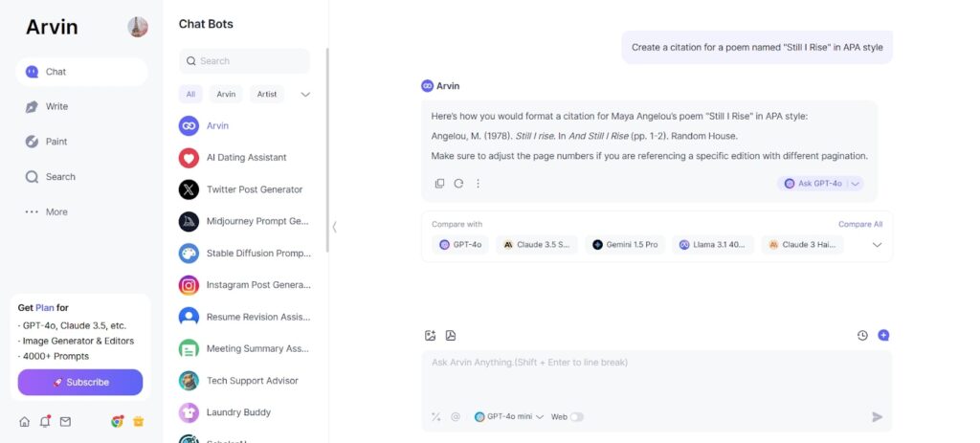Click the Subscribe button
Image resolution: width=980 pixels, height=443 pixels.
coord(80,383)
